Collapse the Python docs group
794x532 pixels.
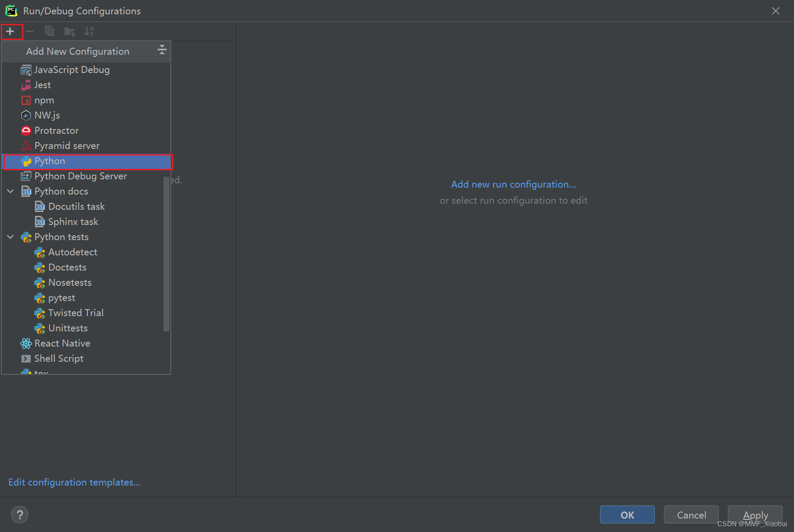10,192
